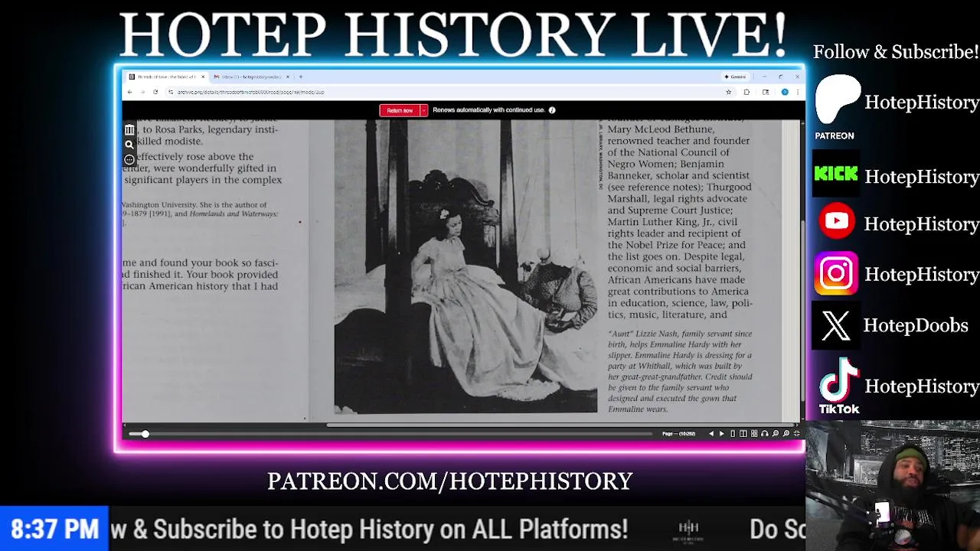Click the browser back arrow
980x551 pixels.
(x=129, y=92)
